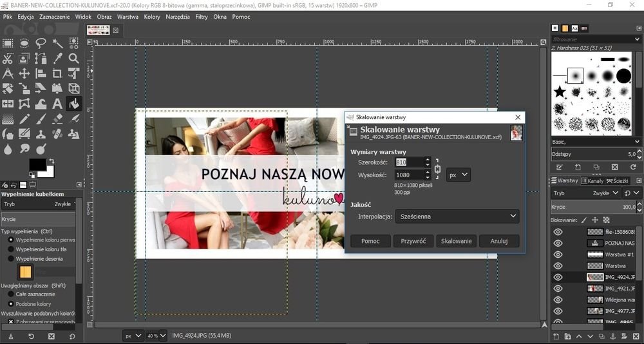This screenshot has height=344, width=644.
Task: Click the layer Krycie opacity slider
Action: click(x=593, y=207)
